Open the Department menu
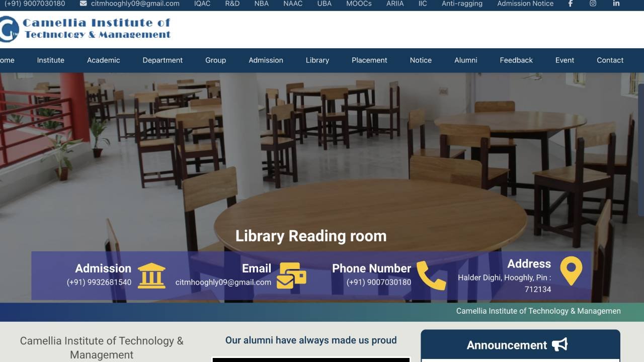This screenshot has width=644, height=362. pyautogui.click(x=163, y=60)
